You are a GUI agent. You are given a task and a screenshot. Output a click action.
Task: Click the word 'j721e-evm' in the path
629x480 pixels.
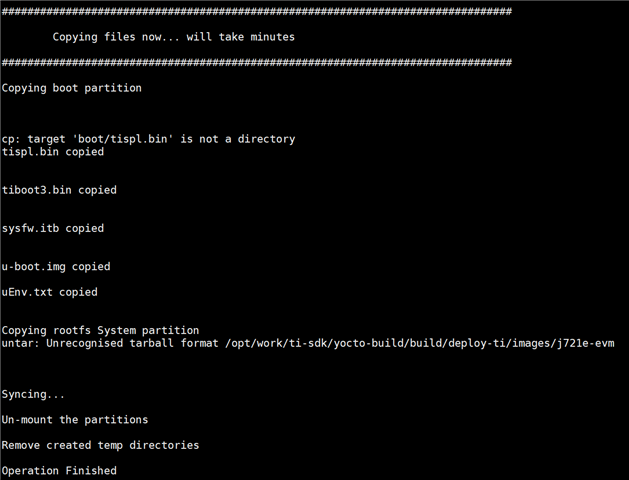point(586,344)
